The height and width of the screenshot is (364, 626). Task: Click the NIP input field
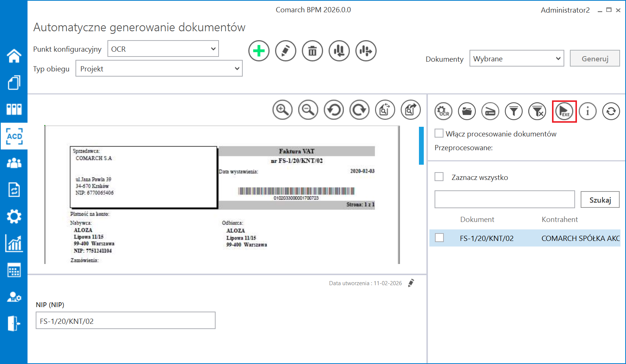pyautogui.click(x=125, y=320)
